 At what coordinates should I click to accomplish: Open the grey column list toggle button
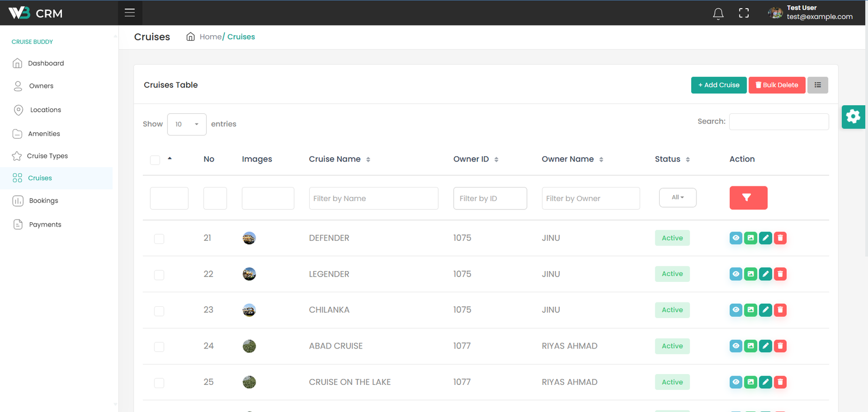tap(817, 85)
